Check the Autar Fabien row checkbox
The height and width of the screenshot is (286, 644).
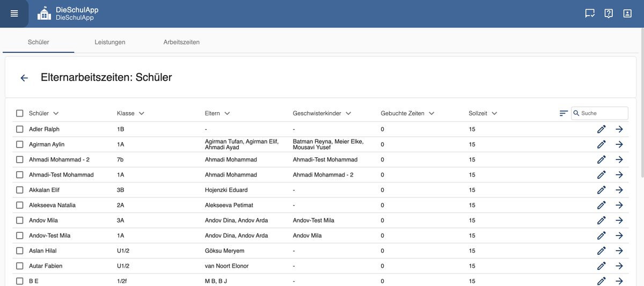point(20,266)
